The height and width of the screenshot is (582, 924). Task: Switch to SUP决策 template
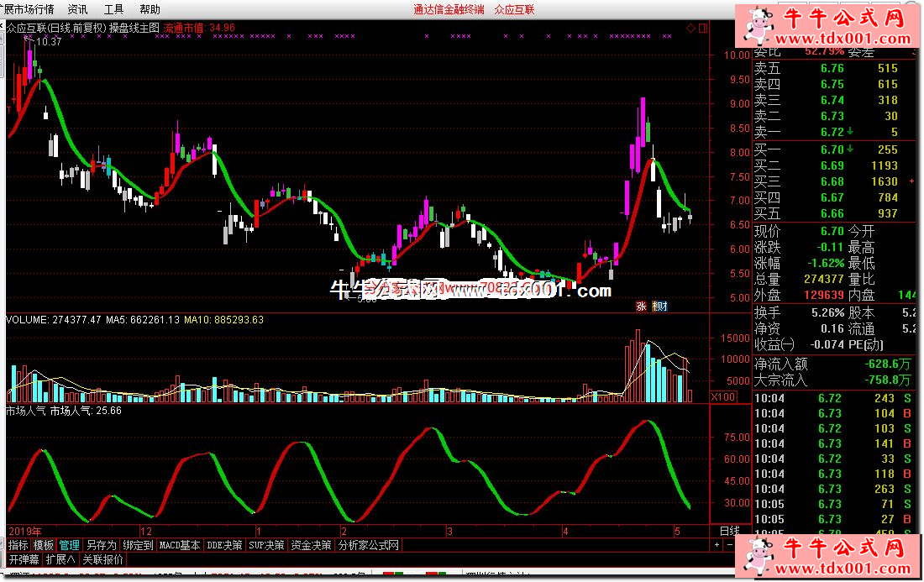[266, 546]
